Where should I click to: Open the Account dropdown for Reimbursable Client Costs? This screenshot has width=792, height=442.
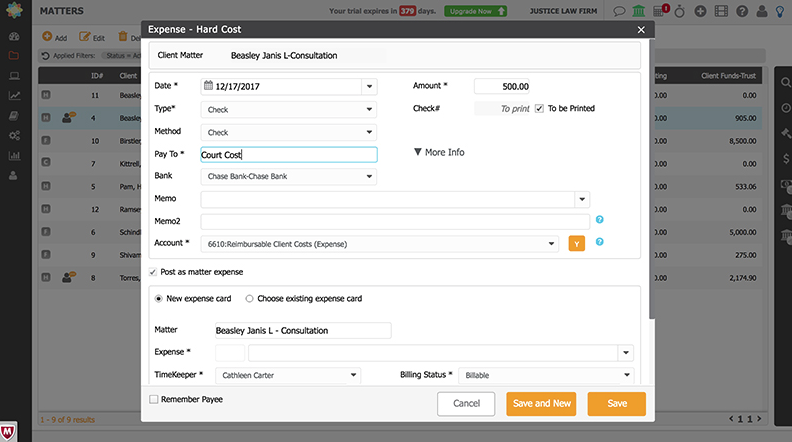click(x=380, y=243)
